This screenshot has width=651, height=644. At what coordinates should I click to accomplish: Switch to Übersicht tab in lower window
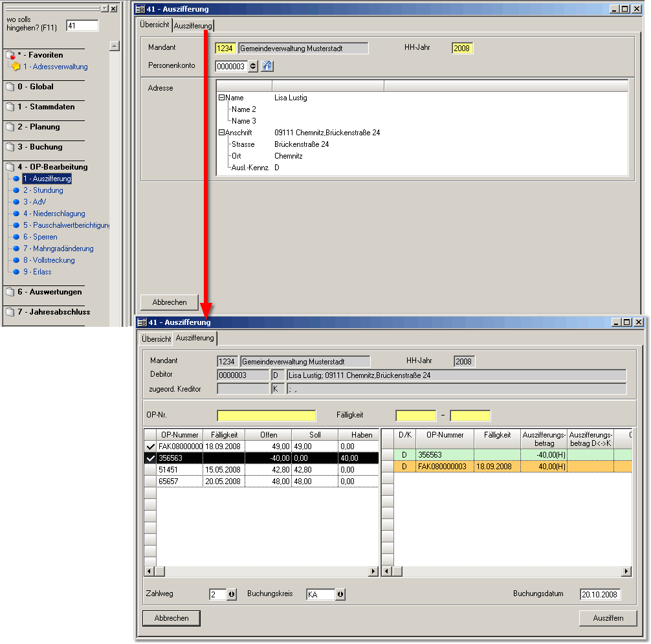(156, 339)
